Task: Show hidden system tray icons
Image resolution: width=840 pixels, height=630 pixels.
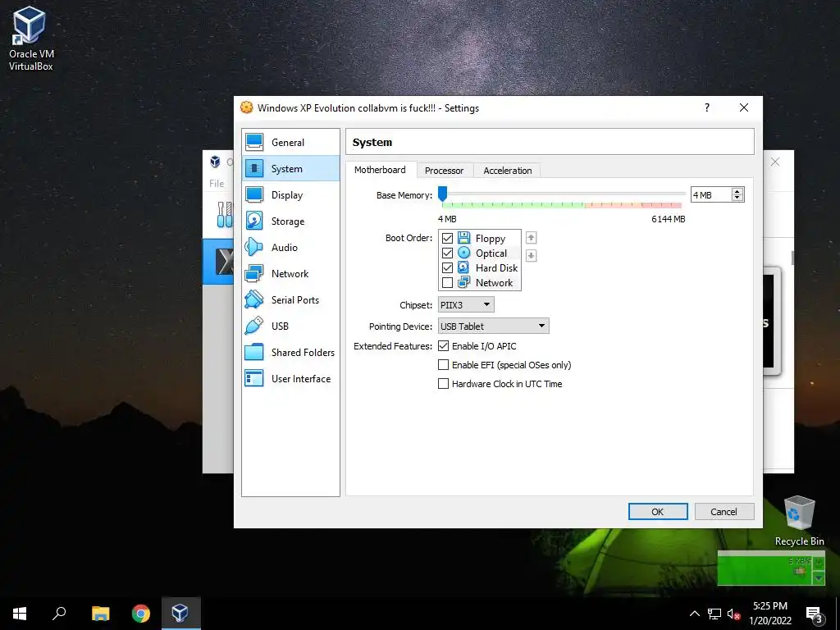Action: pyautogui.click(x=694, y=614)
